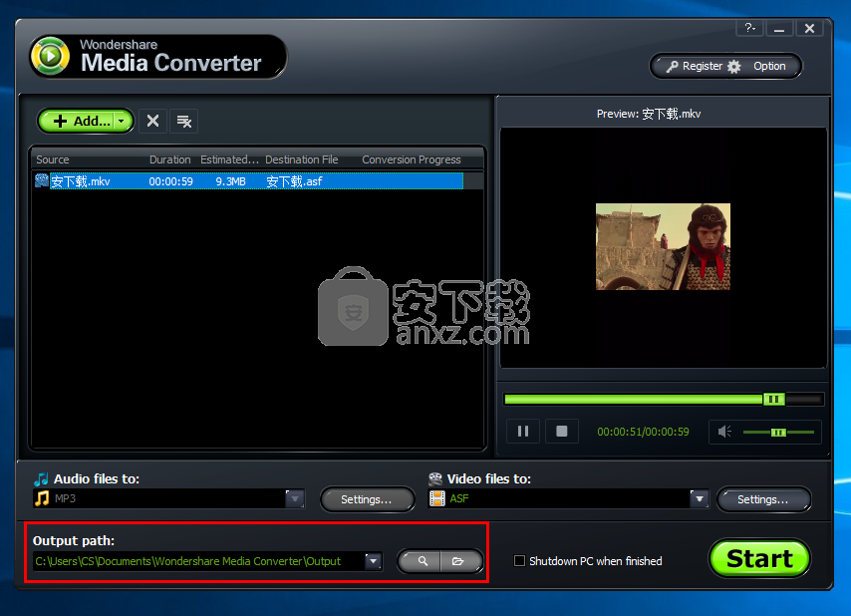Click the ASF film strip format icon
Viewport: 851px width, 616px height.
[x=437, y=498]
